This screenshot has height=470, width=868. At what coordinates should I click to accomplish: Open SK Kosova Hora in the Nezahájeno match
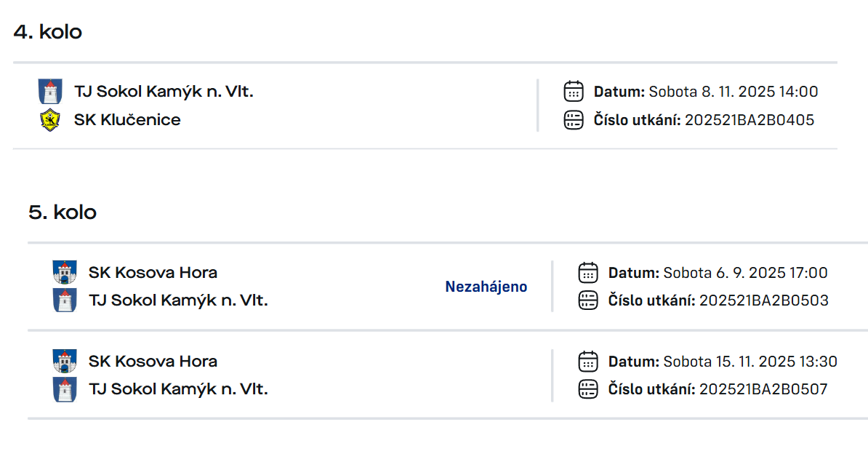click(x=153, y=273)
